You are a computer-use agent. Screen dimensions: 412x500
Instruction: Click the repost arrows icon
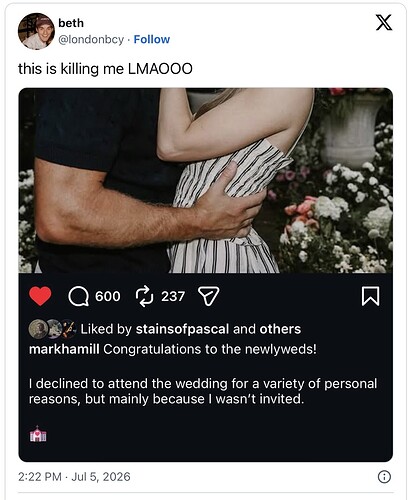click(x=144, y=296)
